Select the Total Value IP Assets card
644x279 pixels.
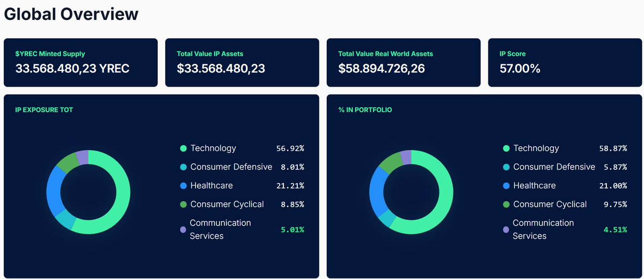click(x=242, y=62)
